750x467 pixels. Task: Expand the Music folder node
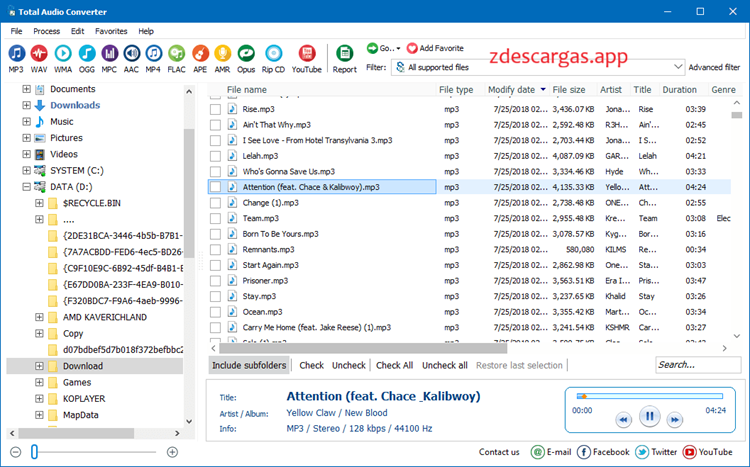(26, 122)
